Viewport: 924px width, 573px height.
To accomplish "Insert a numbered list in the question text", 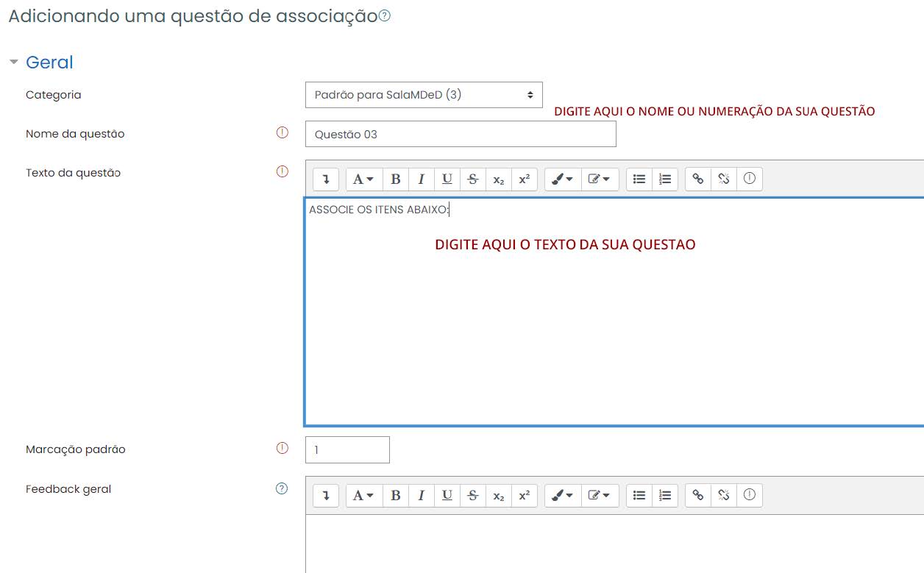I will pos(664,179).
